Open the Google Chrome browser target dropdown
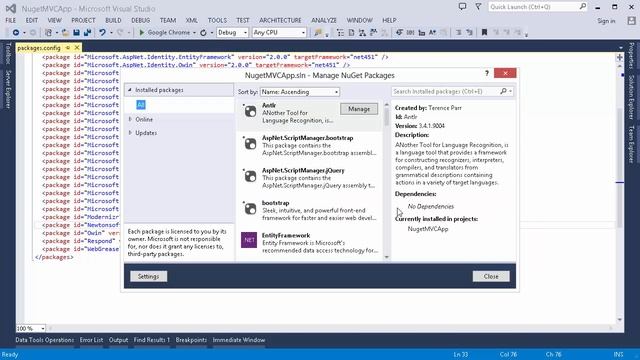The height and width of the screenshot is (360, 640). 194,33
